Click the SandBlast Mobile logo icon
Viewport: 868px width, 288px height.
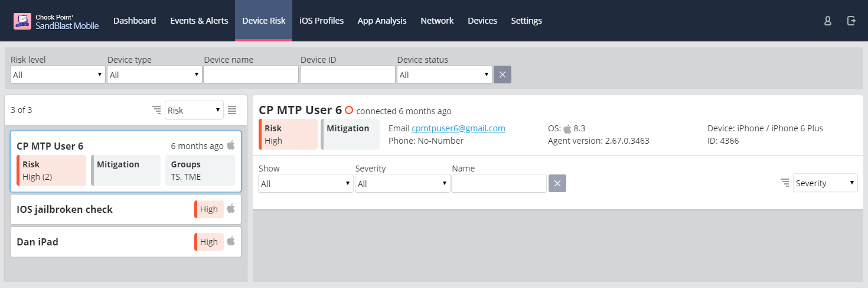coord(22,21)
